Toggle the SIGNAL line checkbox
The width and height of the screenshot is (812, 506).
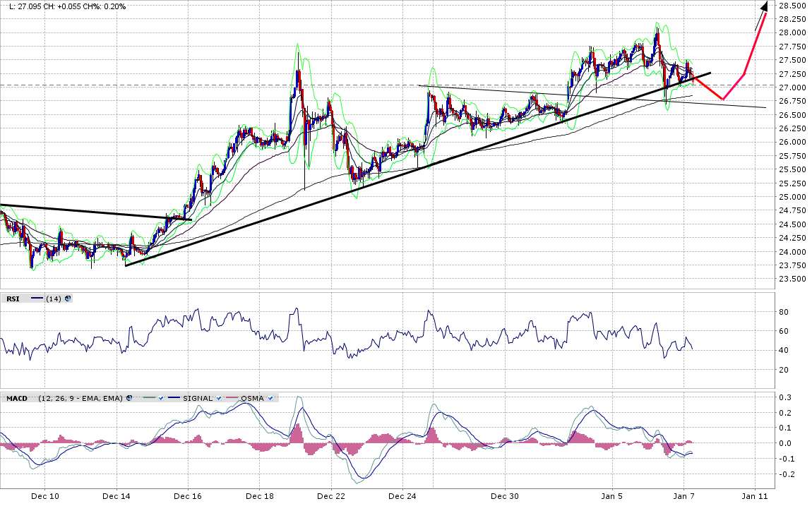[x=219, y=399]
